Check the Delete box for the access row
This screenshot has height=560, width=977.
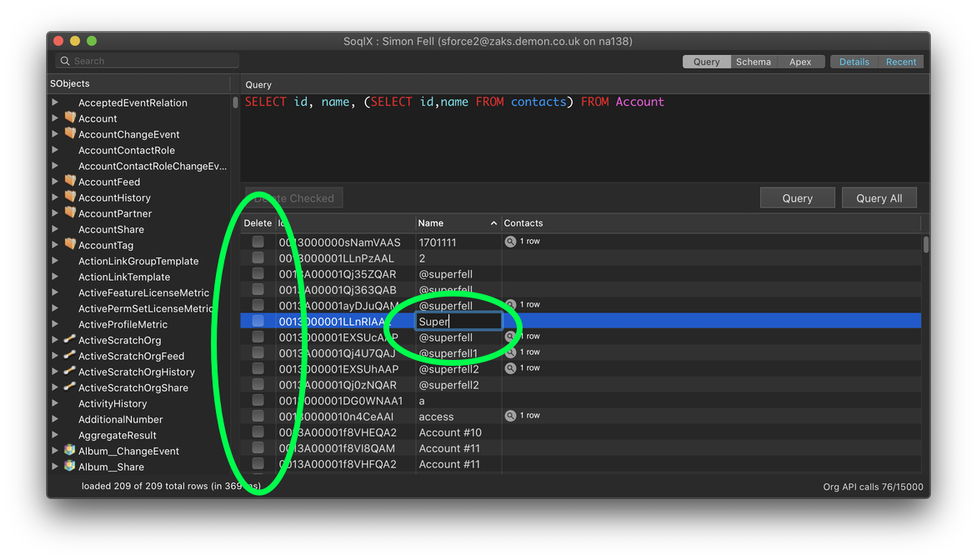click(258, 416)
